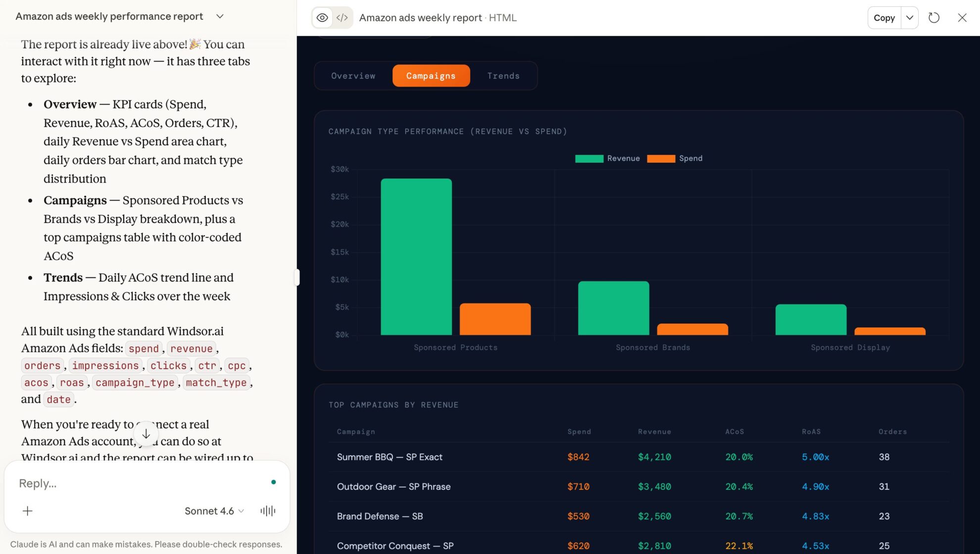
Task: Select the Outdoor Gear — SP Phrase row
Action: [x=639, y=487]
